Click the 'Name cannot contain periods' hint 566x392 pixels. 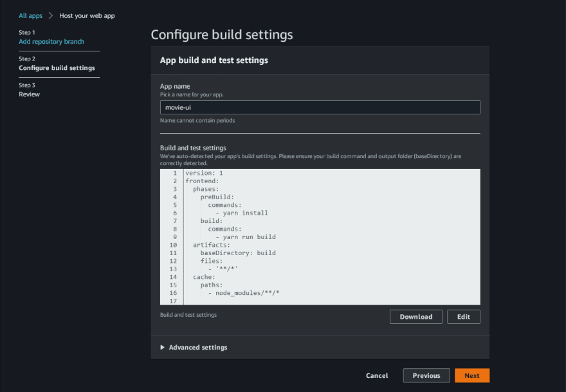click(197, 120)
